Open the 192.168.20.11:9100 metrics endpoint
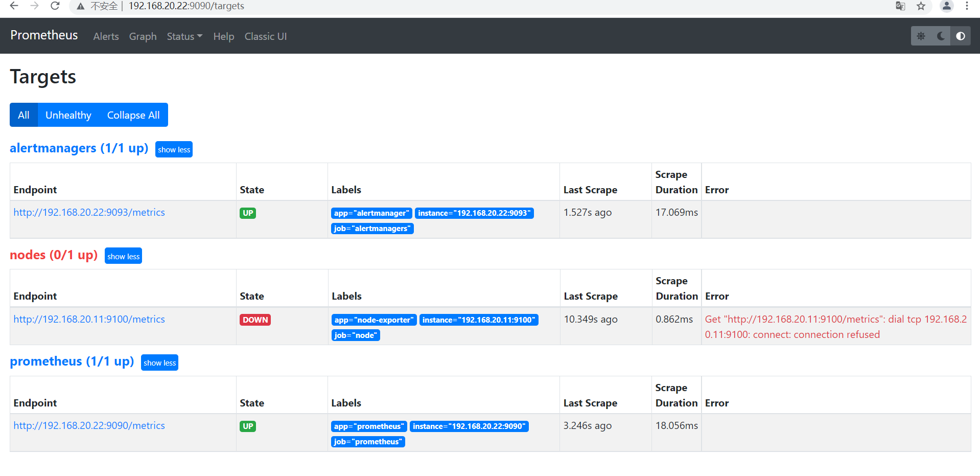980x476 pixels. tap(89, 319)
